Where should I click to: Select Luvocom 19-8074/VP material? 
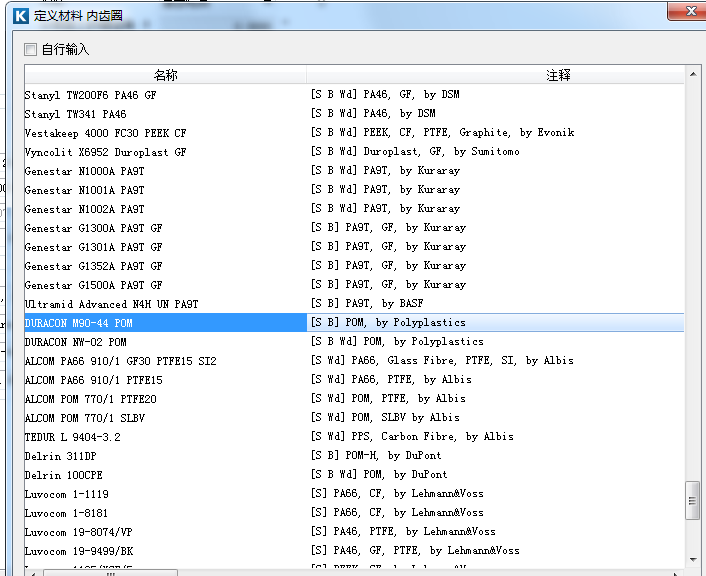tap(79, 532)
